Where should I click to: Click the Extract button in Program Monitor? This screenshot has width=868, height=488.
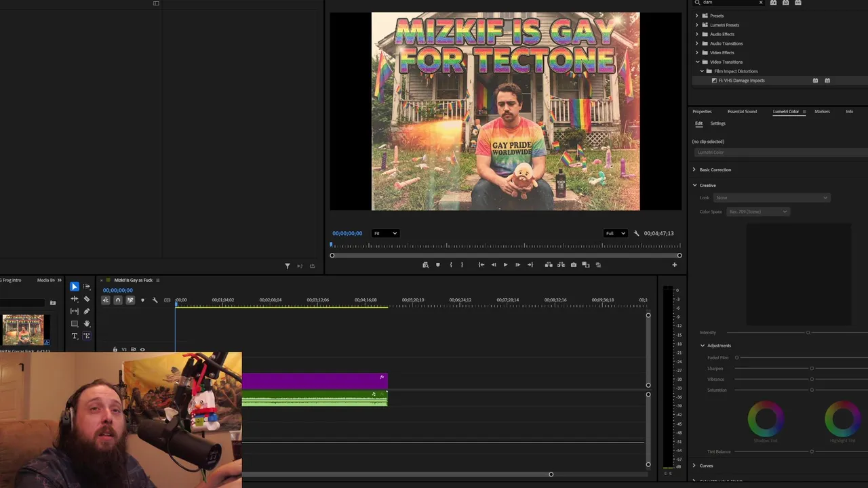click(x=561, y=265)
